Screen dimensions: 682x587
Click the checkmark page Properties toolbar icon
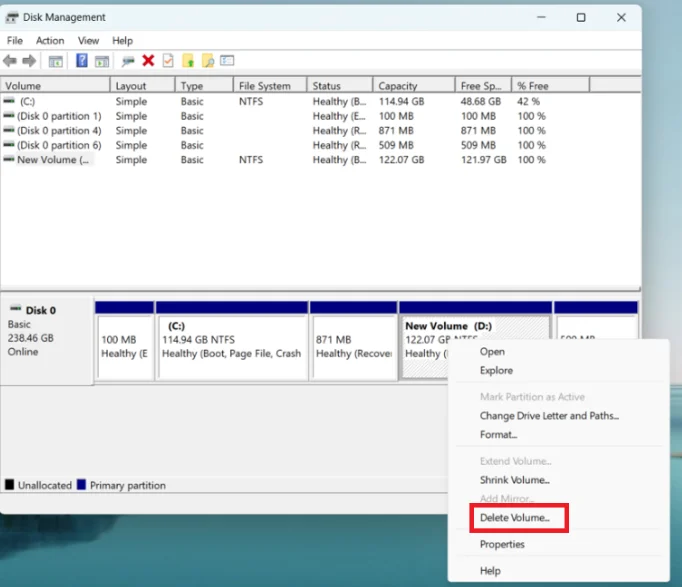pos(168,60)
